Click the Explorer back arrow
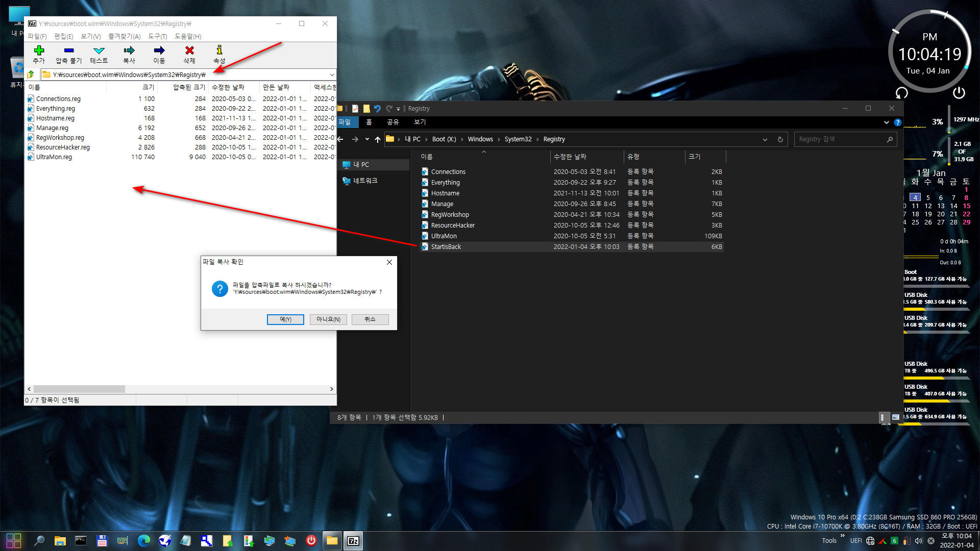980x551 pixels. click(x=340, y=139)
